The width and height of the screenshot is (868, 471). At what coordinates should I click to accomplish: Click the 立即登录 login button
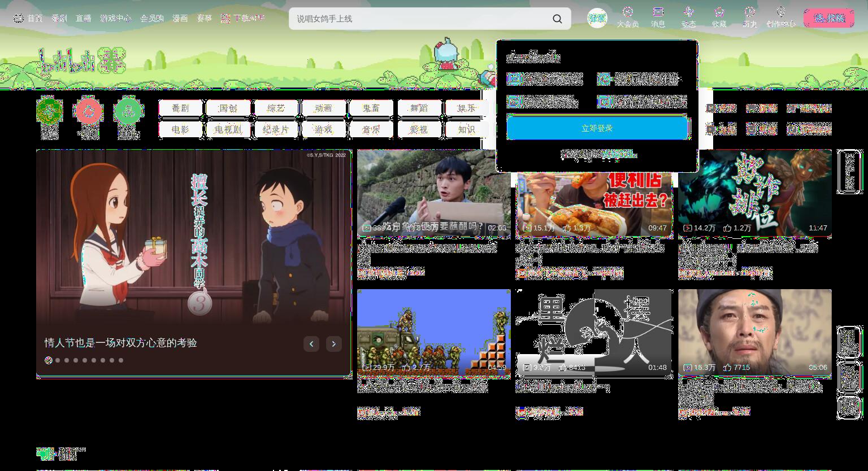click(597, 128)
